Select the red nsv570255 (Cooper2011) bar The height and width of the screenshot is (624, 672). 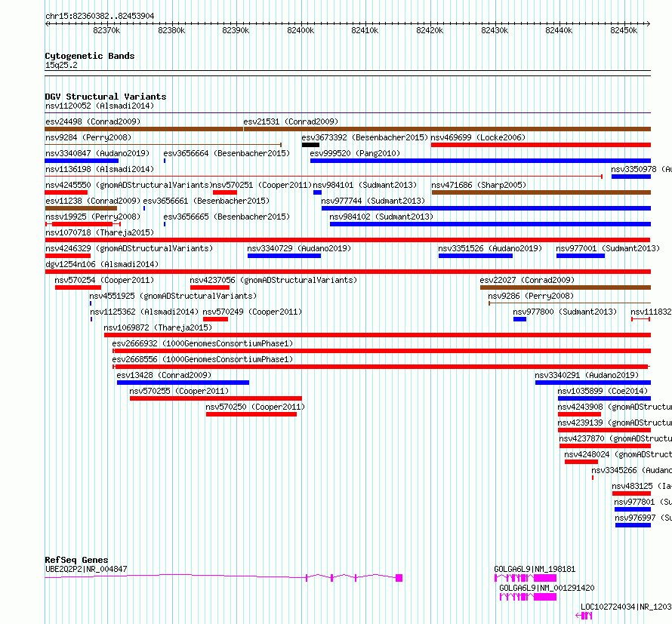(x=216, y=398)
